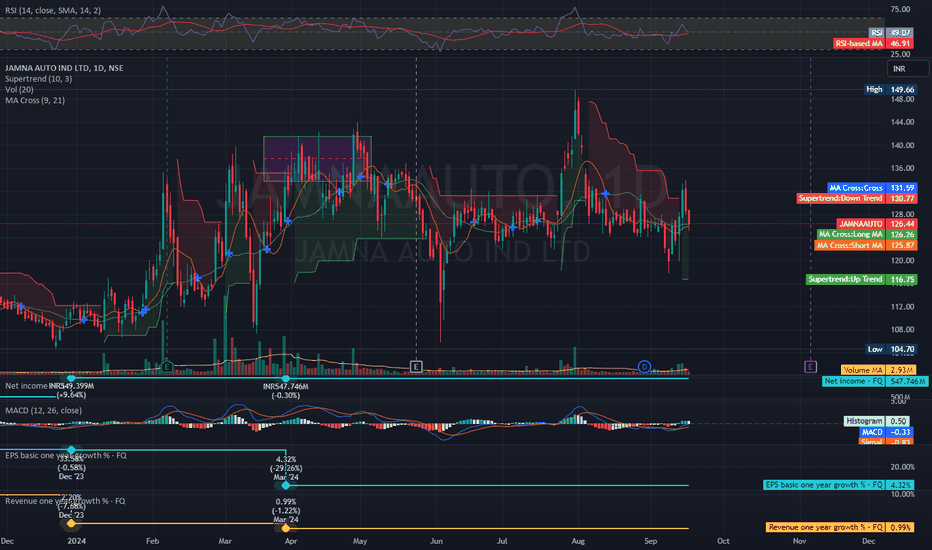This screenshot has height=550, width=932.
Task: Click the MA Cross:Short MA 125.87 label
Action: click(x=865, y=246)
